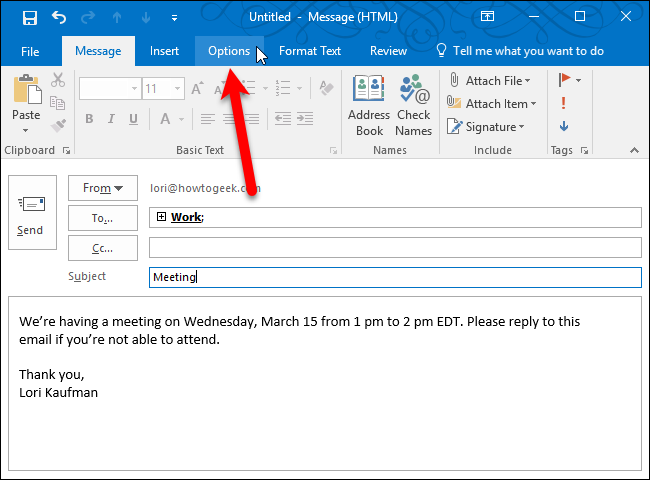Click the Font Color A icon
The height and width of the screenshot is (480, 650).
coord(165,119)
